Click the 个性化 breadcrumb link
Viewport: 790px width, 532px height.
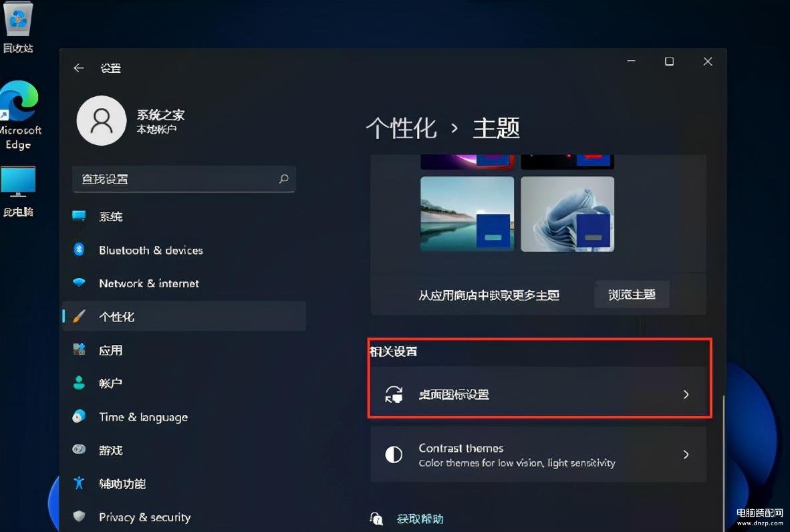tap(401, 128)
